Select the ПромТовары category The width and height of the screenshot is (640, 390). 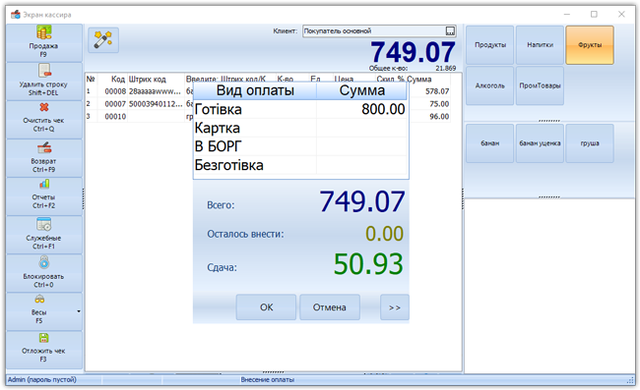(x=540, y=86)
